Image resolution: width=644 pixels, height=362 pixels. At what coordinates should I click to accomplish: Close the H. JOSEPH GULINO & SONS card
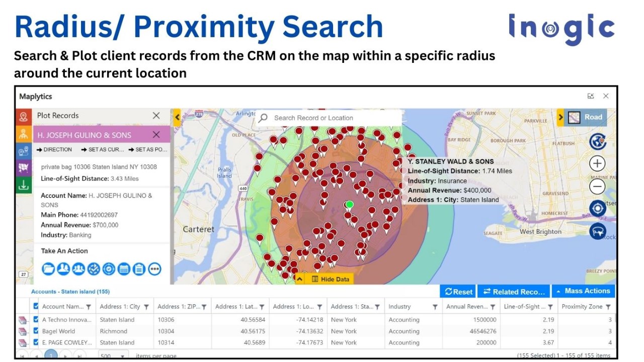pos(156,135)
